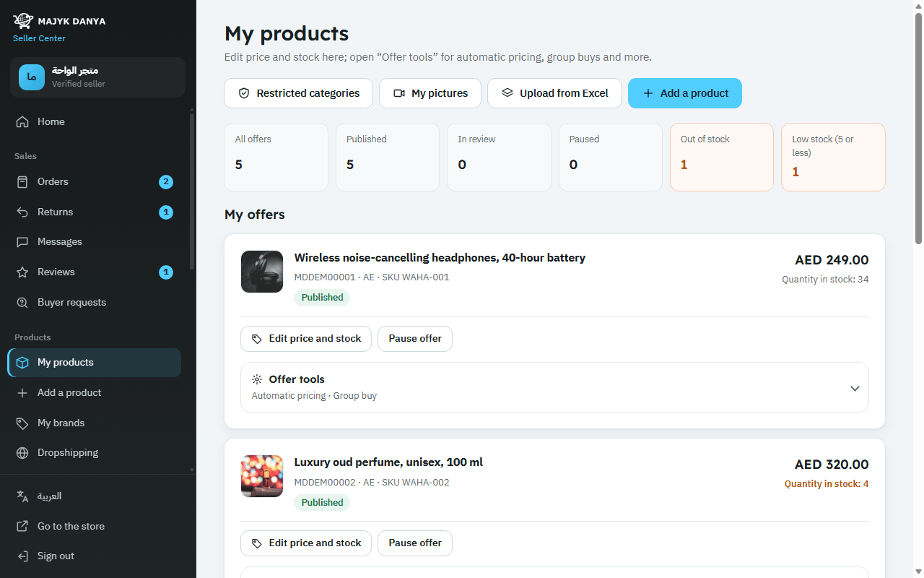
Task: Click the Dropshipping globe icon
Action: tap(23, 453)
